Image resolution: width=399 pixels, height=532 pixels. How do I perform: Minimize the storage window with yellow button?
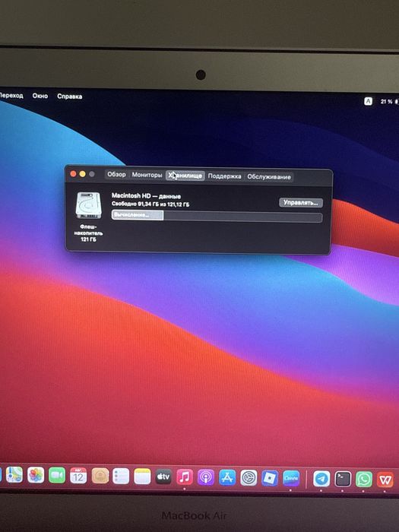(x=82, y=174)
